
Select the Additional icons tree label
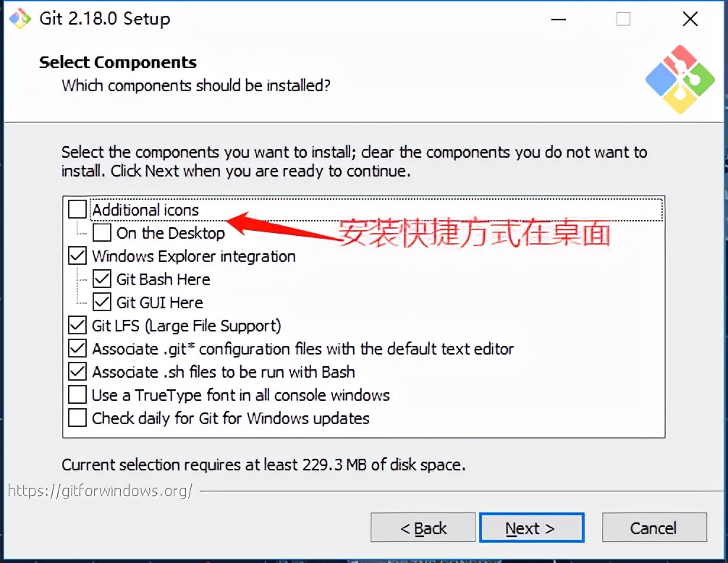145,210
